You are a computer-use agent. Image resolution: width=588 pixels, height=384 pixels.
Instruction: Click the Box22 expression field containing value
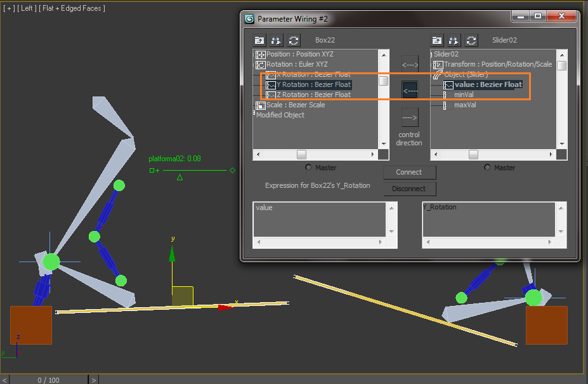pyautogui.click(x=320, y=220)
